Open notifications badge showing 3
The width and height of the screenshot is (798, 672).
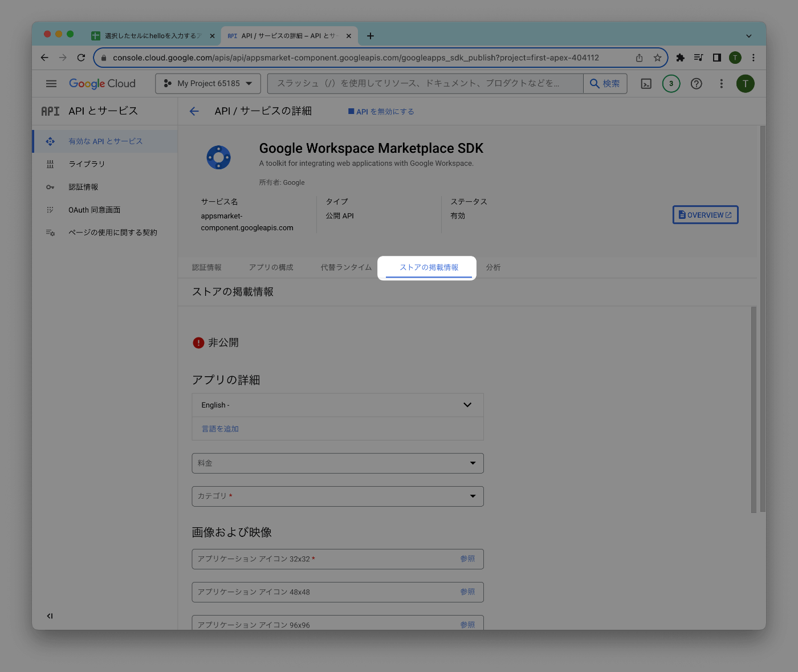(x=671, y=84)
